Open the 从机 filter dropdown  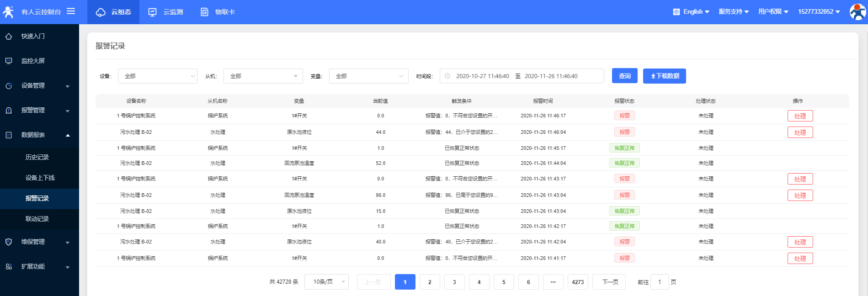click(x=263, y=76)
